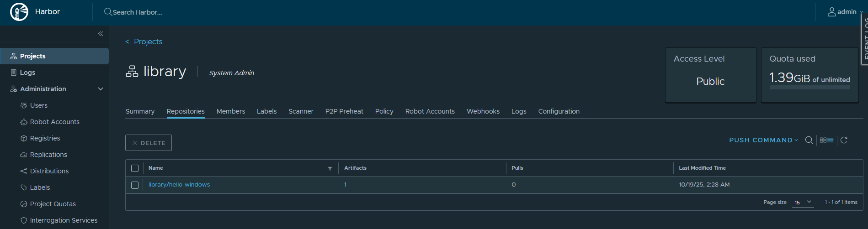Open the library/hello-windows repository link
This screenshot has height=229, width=868.
[x=179, y=185]
